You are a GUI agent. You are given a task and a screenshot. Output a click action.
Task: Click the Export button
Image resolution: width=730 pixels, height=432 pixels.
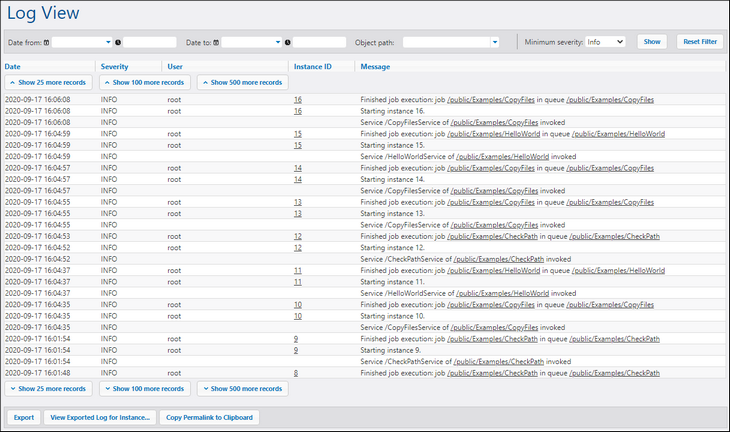tap(24, 418)
